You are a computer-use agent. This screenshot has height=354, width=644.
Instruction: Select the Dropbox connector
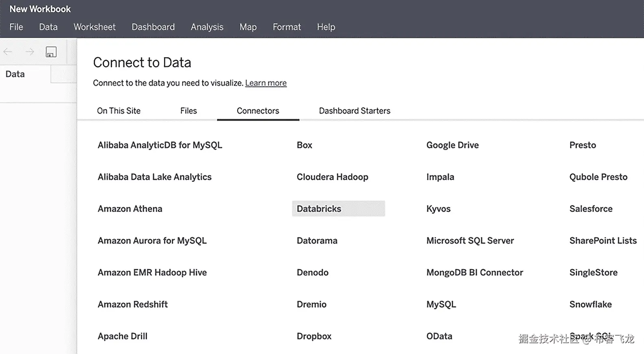[x=314, y=336]
